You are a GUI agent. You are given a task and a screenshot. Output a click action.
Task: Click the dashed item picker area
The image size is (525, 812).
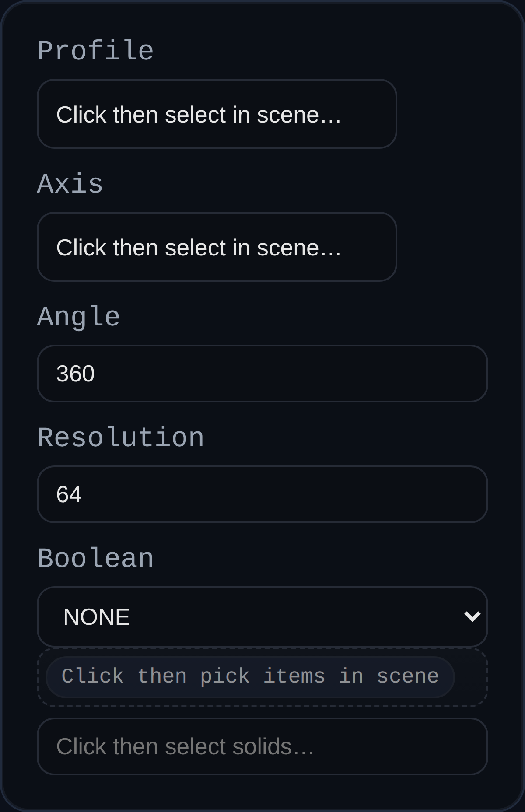point(250,676)
